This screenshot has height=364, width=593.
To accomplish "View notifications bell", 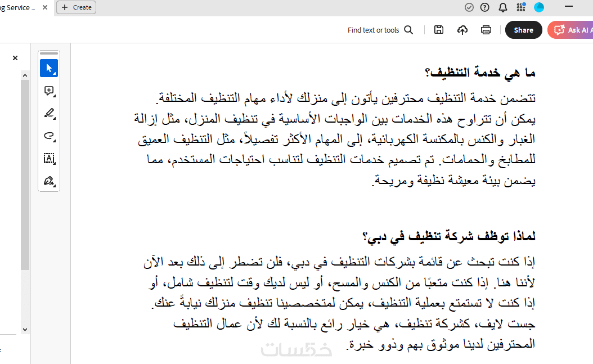I will tap(502, 7).
